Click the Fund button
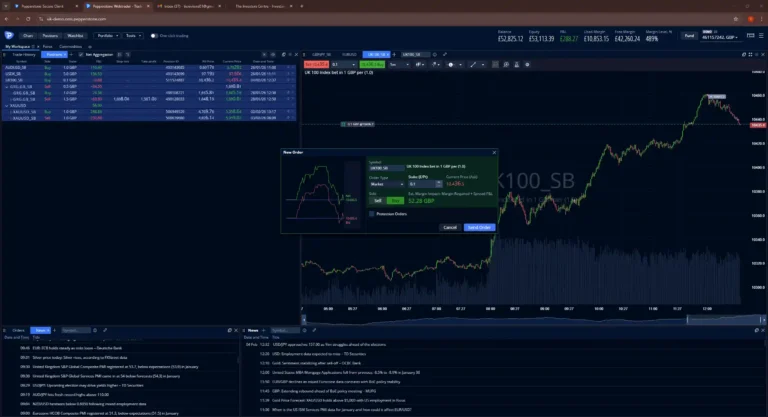The image size is (768, 417). [x=689, y=36]
